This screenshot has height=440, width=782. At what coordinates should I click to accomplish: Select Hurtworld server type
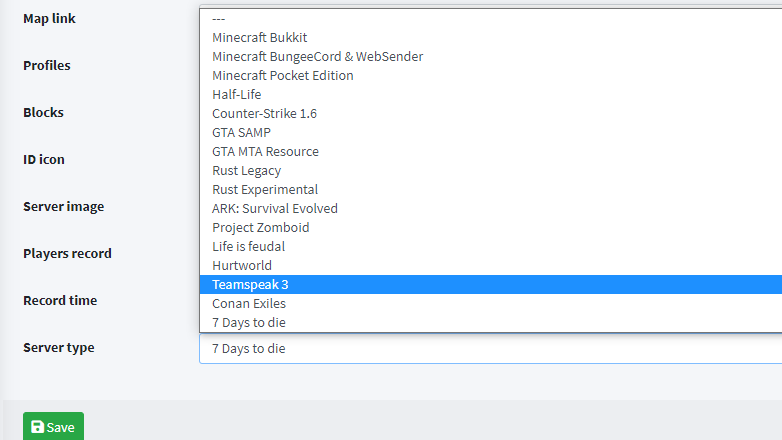tap(241, 265)
